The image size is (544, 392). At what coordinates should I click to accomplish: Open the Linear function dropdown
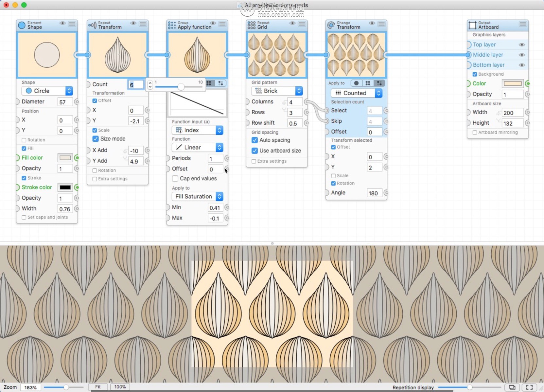tap(197, 147)
